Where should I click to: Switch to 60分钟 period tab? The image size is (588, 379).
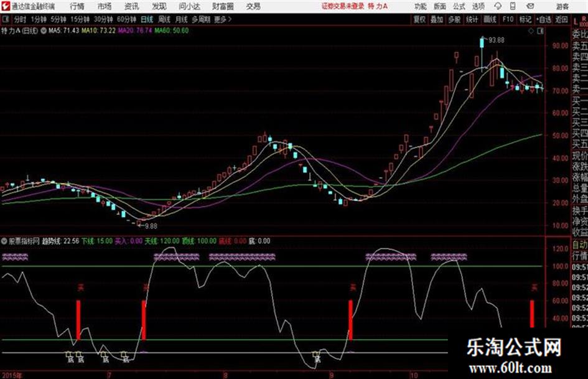126,19
